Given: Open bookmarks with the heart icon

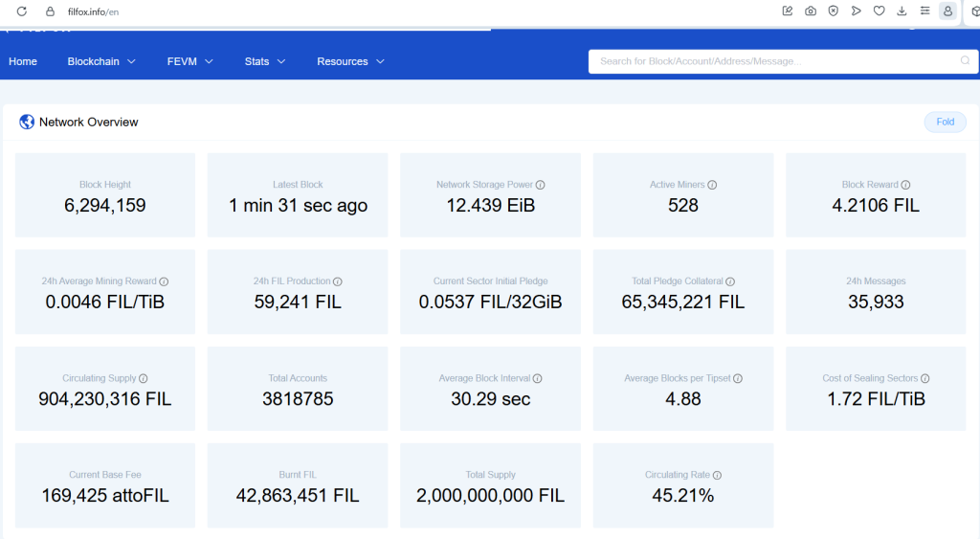Looking at the screenshot, I should [879, 11].
